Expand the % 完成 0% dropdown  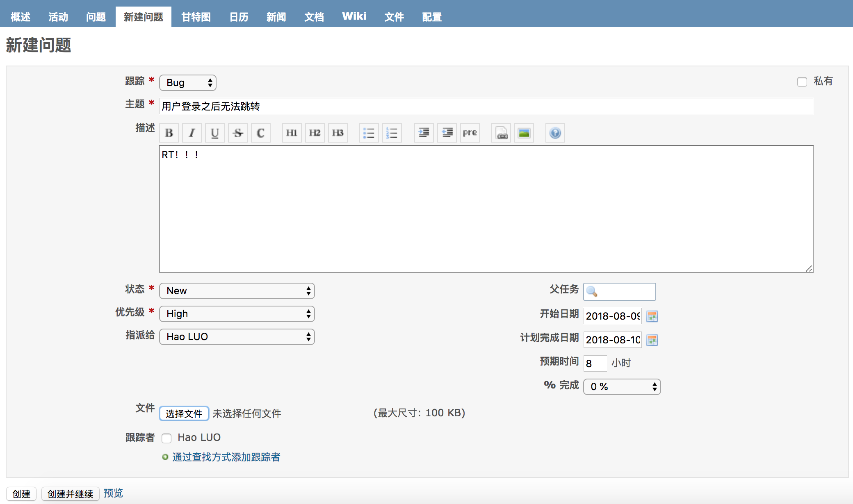pyautogui.click(x=621, y=386)
